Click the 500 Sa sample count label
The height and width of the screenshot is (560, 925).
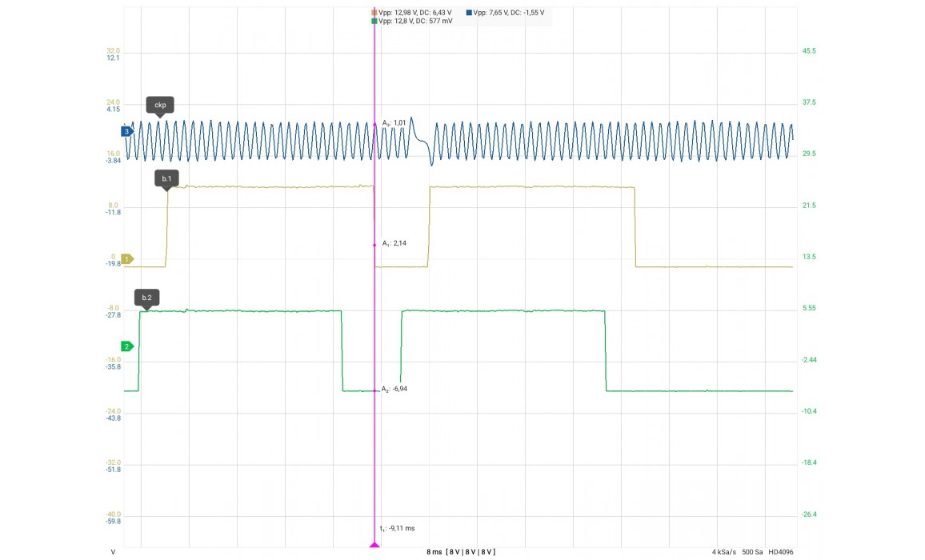753,552
